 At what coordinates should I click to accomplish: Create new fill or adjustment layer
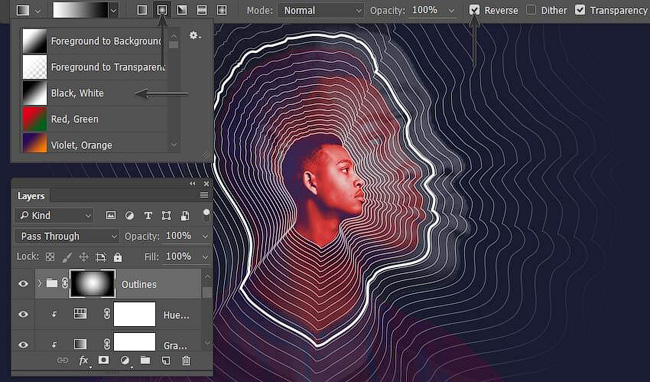point(125,361)
